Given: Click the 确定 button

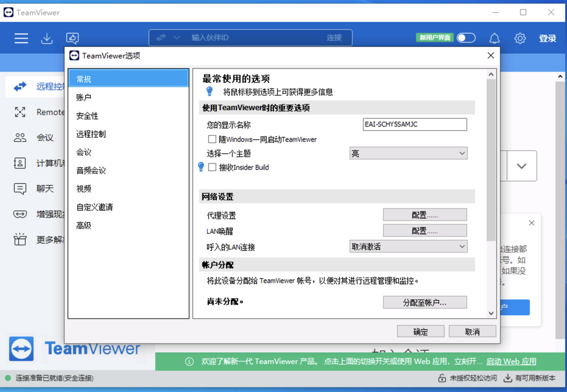Looking at the screenshot, I should (x=421, y=332).
